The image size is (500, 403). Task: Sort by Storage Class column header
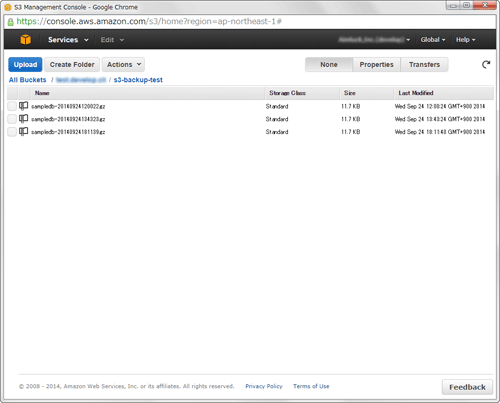coord(302,93)
